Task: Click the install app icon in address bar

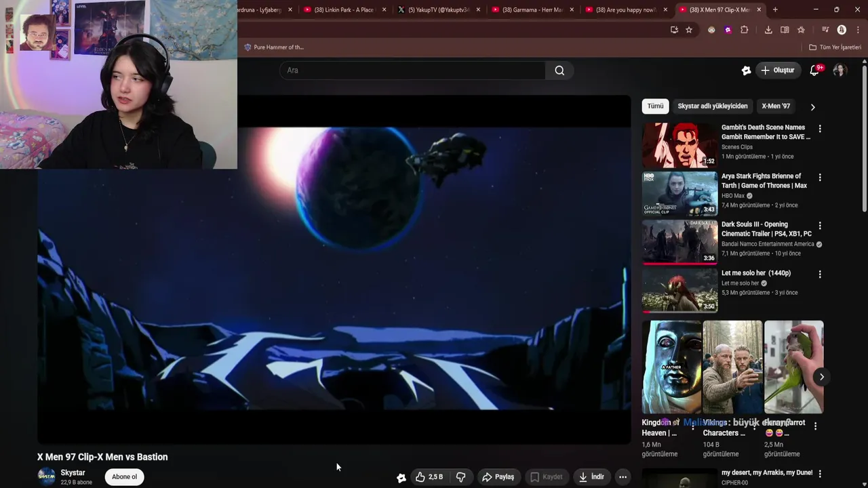Action: coord(674,30)
